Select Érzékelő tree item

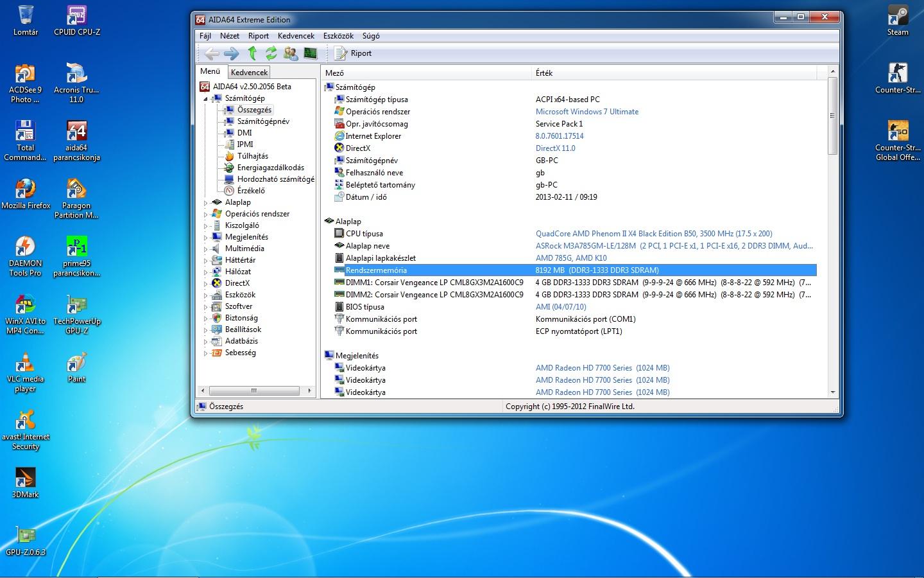click(x=251, y=191)
